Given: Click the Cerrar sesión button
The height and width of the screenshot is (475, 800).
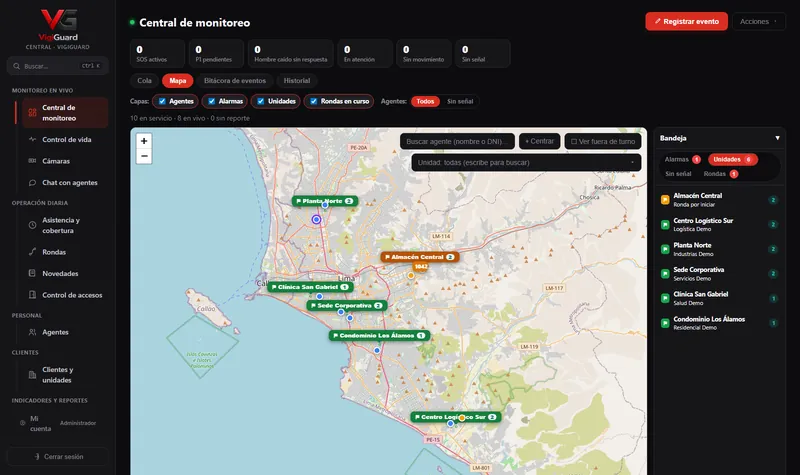Looking at the screenshot, I should (58, 457).
